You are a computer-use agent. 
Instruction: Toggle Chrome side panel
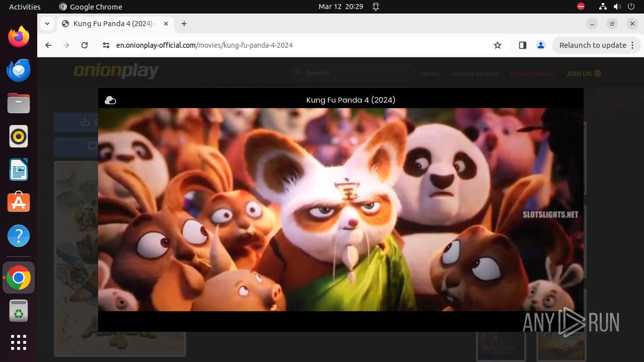[522, 45]
